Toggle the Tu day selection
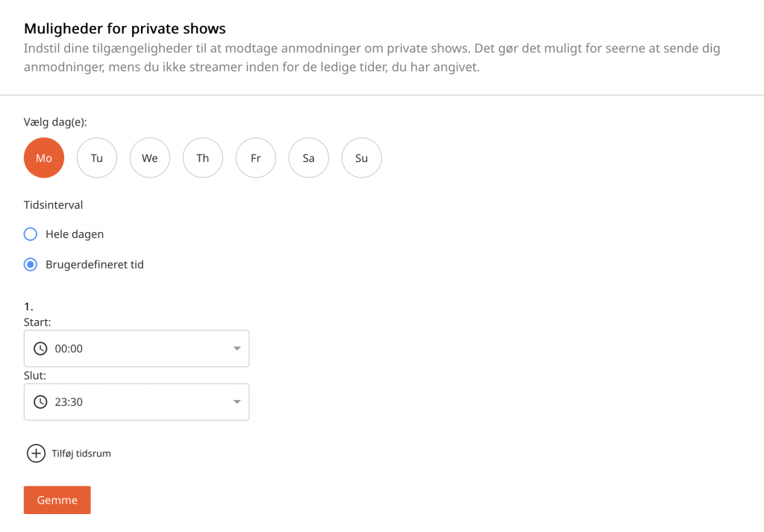The width and height of the screenshot is (764, 532). point(97,158)
